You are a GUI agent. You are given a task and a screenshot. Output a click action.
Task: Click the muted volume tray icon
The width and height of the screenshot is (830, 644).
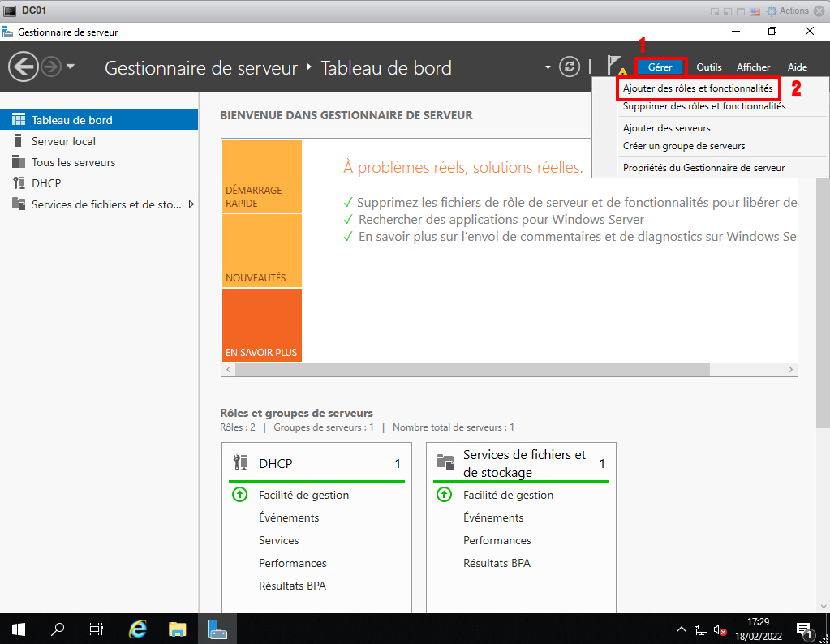pos(719,629)
